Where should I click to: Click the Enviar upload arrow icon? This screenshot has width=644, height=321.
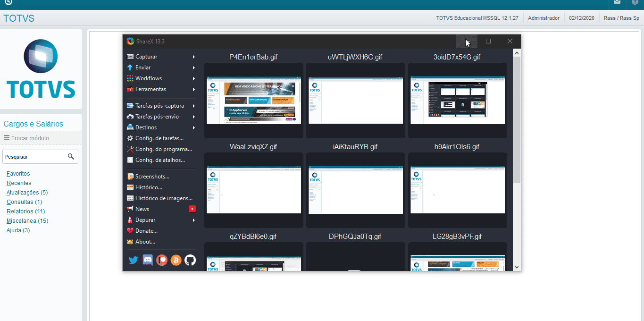pyautogui.click(x=130, y=68)
